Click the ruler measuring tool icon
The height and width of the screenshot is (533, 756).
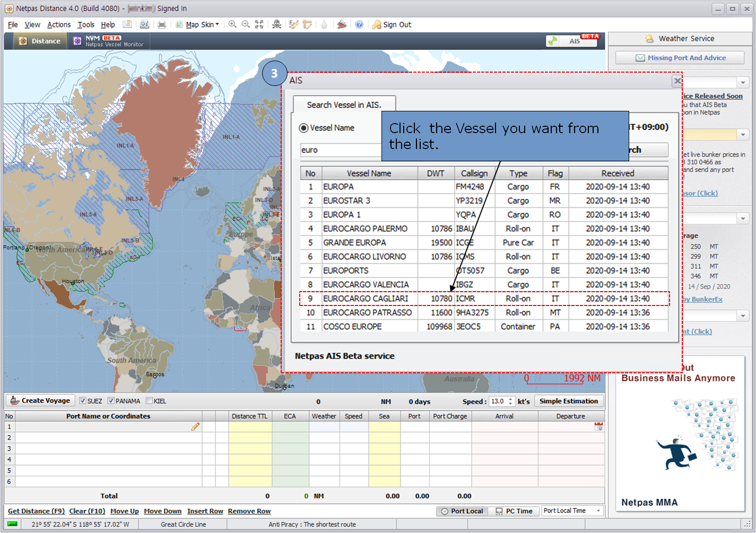coord(307,24)
